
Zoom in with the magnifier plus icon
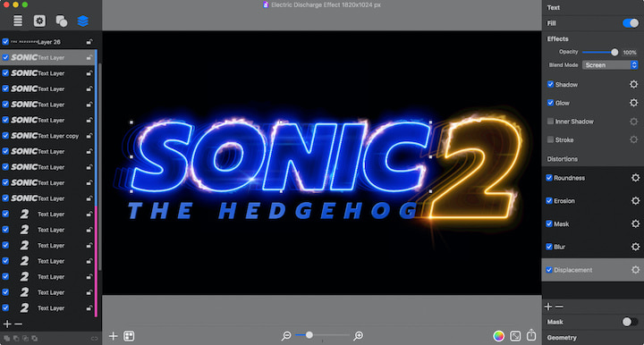point(358,336)
